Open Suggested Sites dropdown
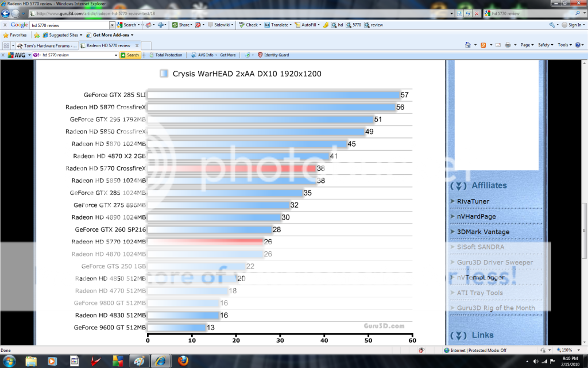Screen dimensions: 588x368 pos(62,35)
